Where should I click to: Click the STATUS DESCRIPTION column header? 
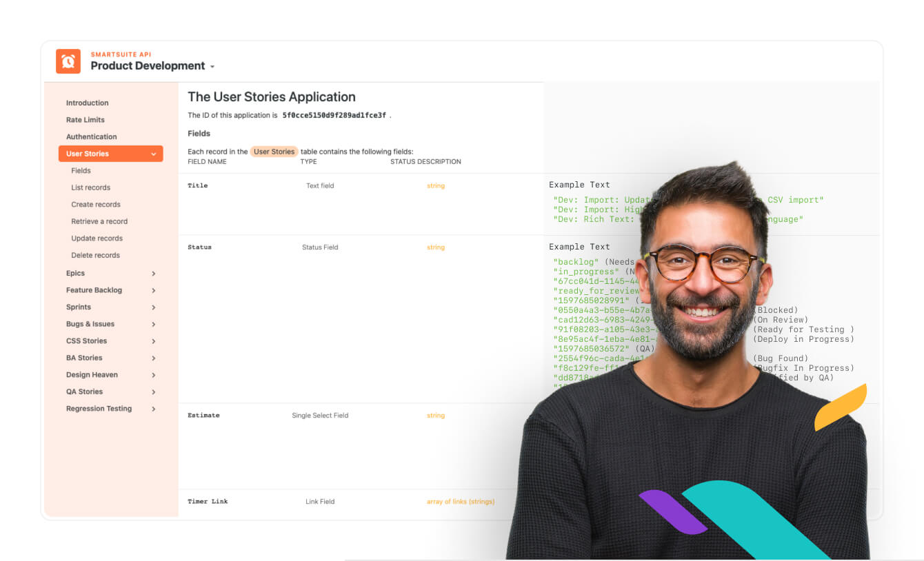(425, 162)
